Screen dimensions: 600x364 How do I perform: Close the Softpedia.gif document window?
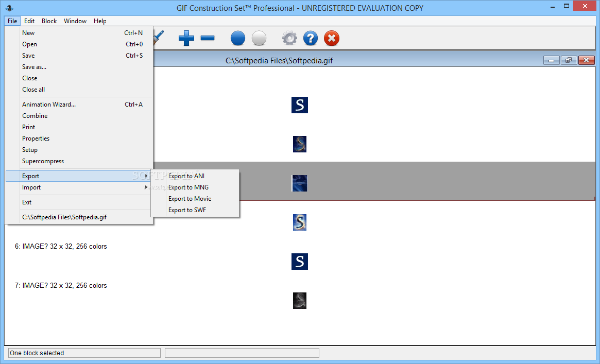point(586,60)
